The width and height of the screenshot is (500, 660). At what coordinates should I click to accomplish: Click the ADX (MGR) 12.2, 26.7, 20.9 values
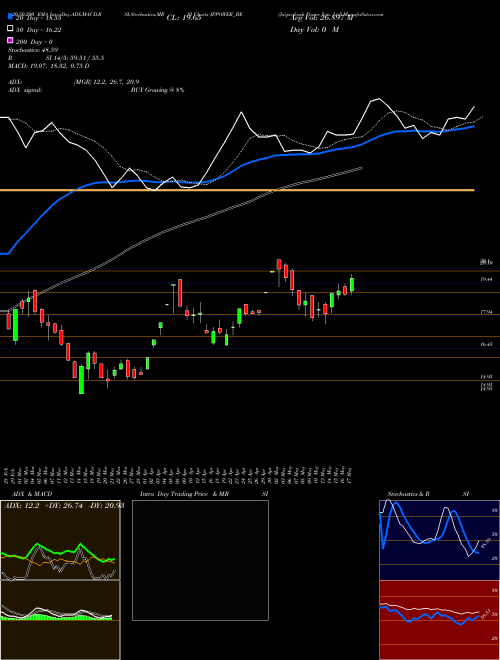tap(106, 82)
